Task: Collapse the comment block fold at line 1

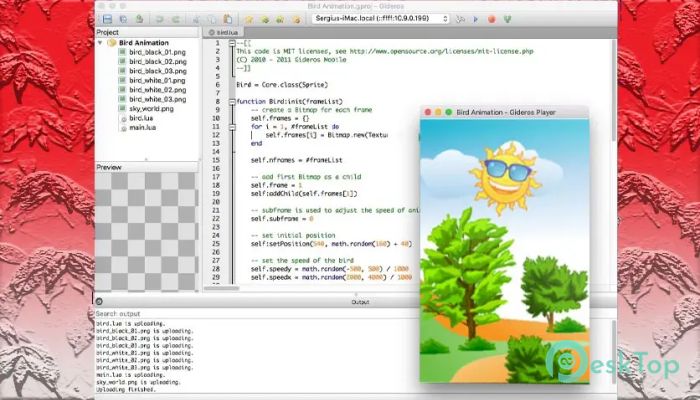Action: pos(232,43)
